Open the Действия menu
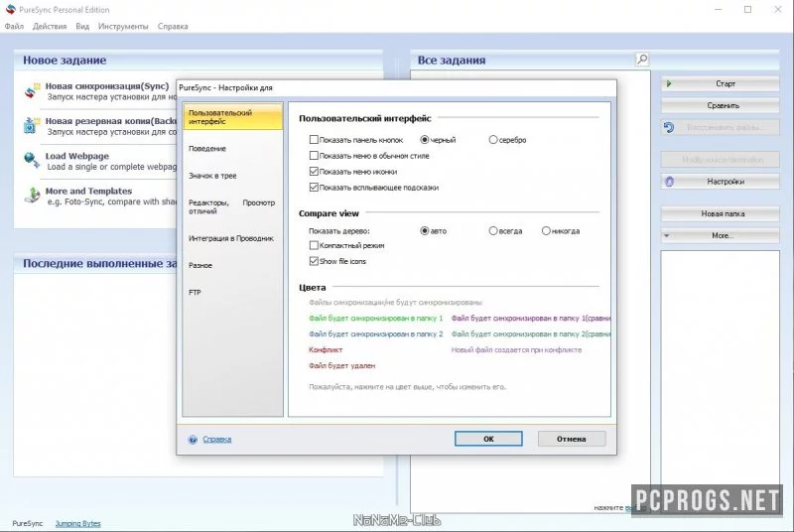Viewport: 794px width, 532px height. tap(50, 26)
